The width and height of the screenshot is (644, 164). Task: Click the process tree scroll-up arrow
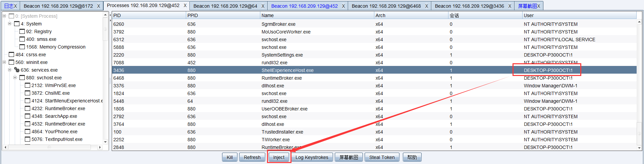pyautogui.click(x=105, y=15)
